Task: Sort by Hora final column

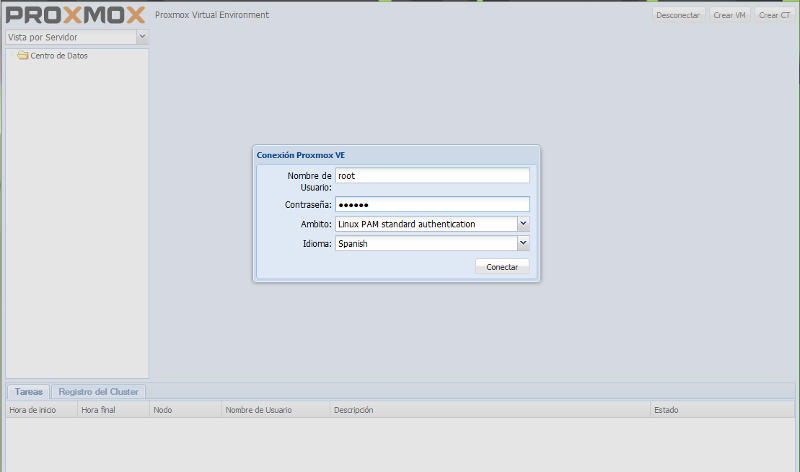Action: (x=113, y=410)
